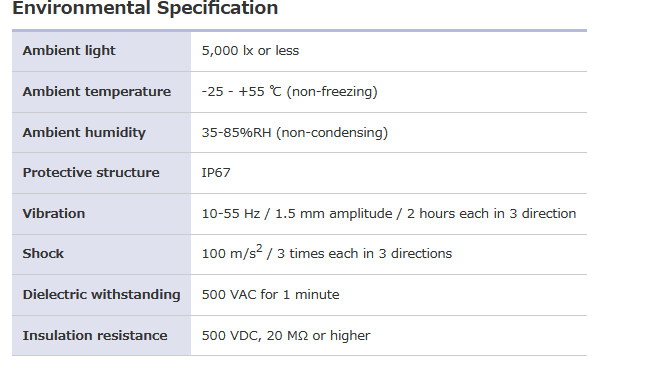658x384 pixels.
Task: Select the Dielectric withstanding label
Action: (102, 295)
